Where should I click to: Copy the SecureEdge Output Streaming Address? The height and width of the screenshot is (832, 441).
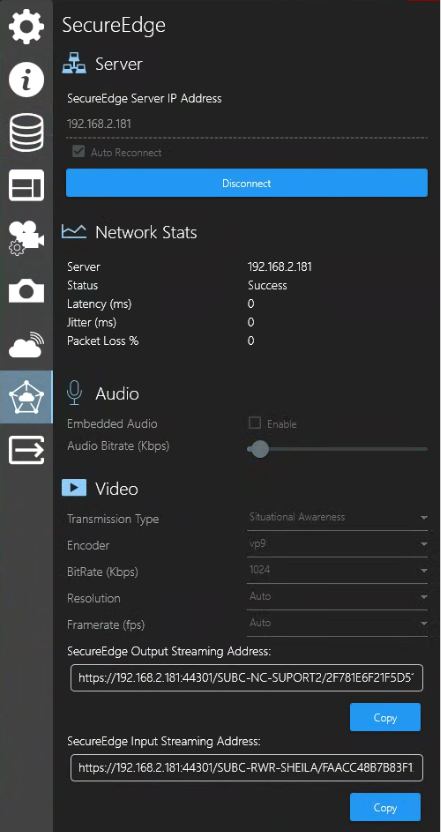(x=385, y=717)
